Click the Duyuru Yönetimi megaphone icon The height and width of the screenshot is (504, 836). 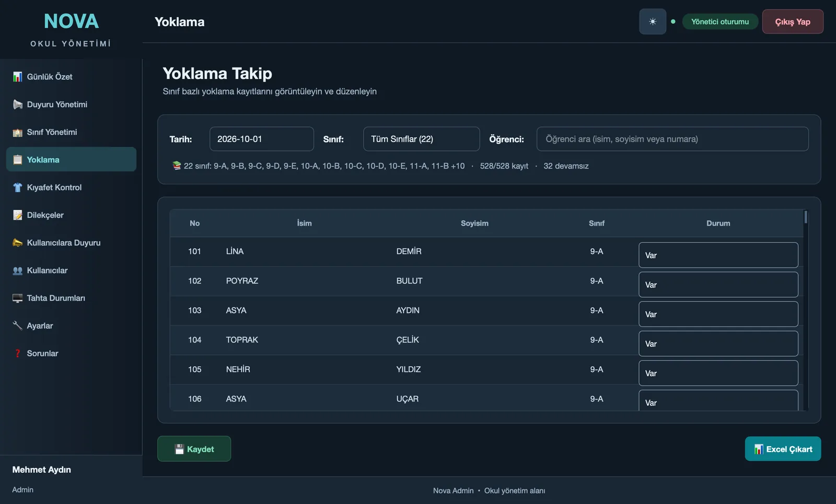pos(18,104)
